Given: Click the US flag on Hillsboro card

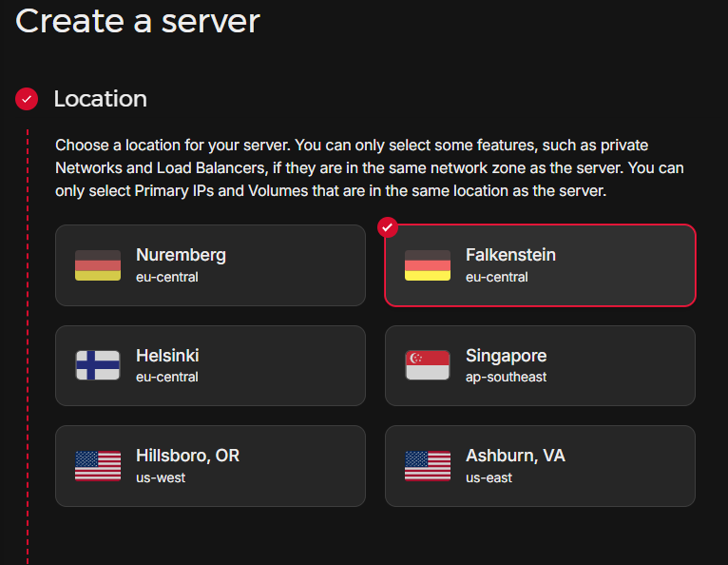Looking at the screenshot, I should 98,466.
